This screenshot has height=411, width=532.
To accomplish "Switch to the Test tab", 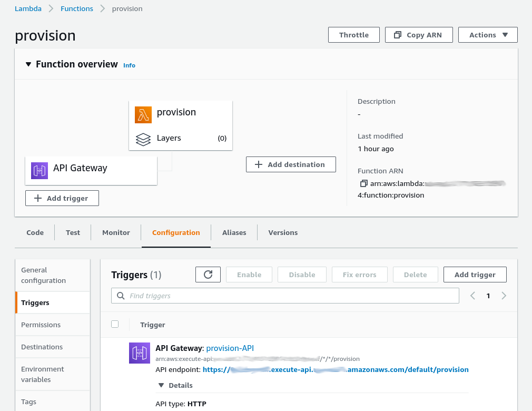I will coord(73,232).
